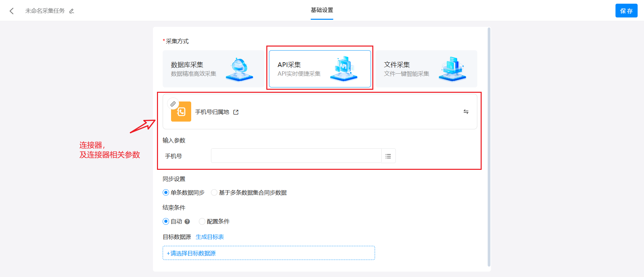Image resolution: width=644 pixels, height=277 pixels.
Task: Click the 生成目标表 link
Action: (210, 237)
